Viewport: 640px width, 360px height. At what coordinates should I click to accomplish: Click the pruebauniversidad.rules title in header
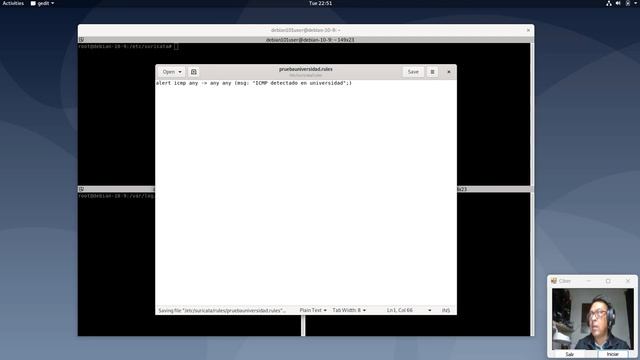point(306,69)
